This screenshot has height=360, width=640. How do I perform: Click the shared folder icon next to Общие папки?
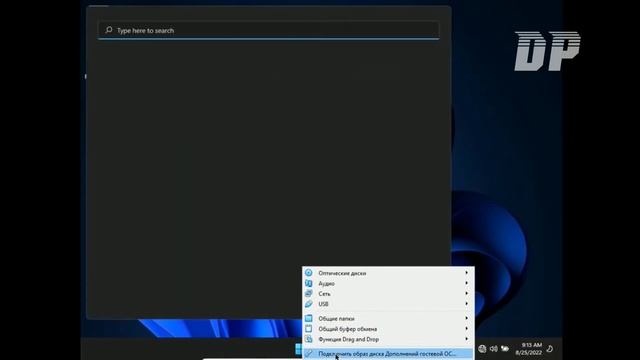tap(309, 318)
